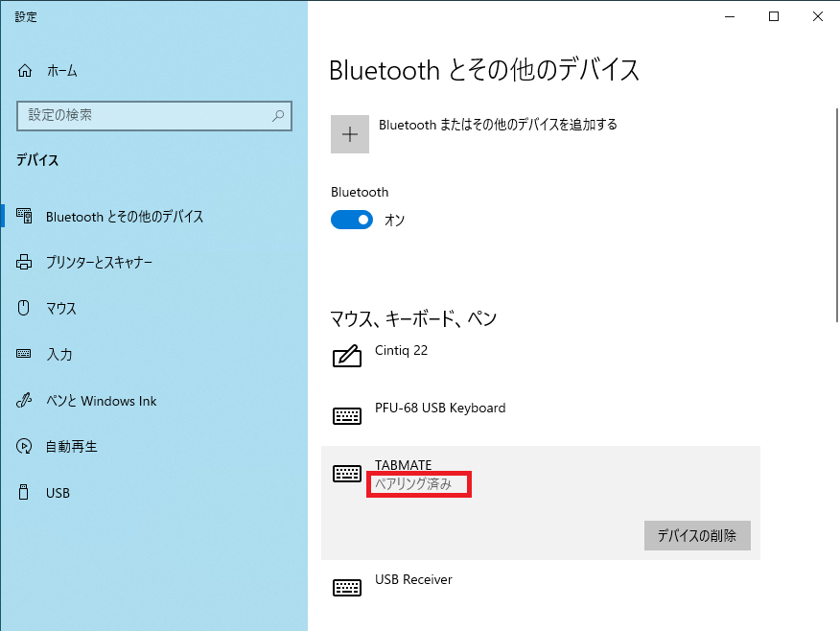Select the 入力 (Typing) sidebar item
The width and height of the screenshot is (840, 631).
[x=58, y=354]
